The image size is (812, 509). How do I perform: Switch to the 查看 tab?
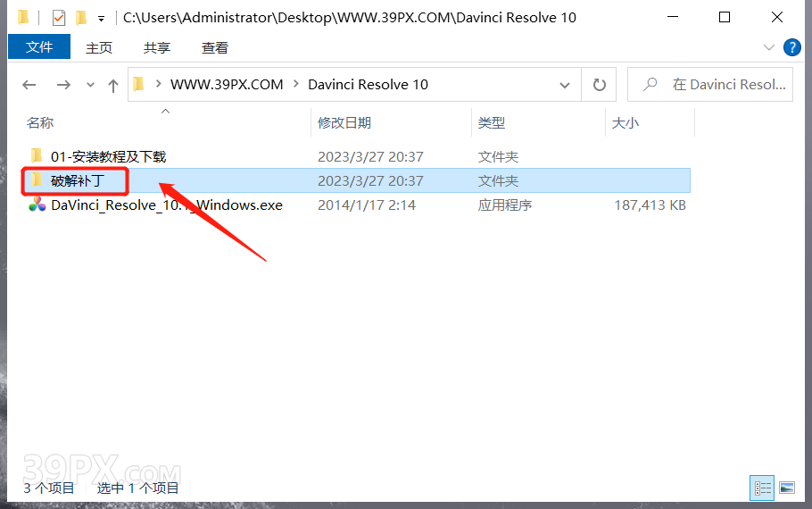pos(214,47)
